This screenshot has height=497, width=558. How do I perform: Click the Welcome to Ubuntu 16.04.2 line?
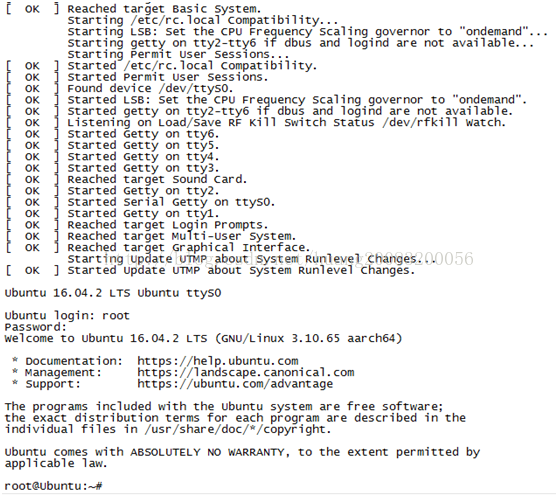click(x=203, y=338)
